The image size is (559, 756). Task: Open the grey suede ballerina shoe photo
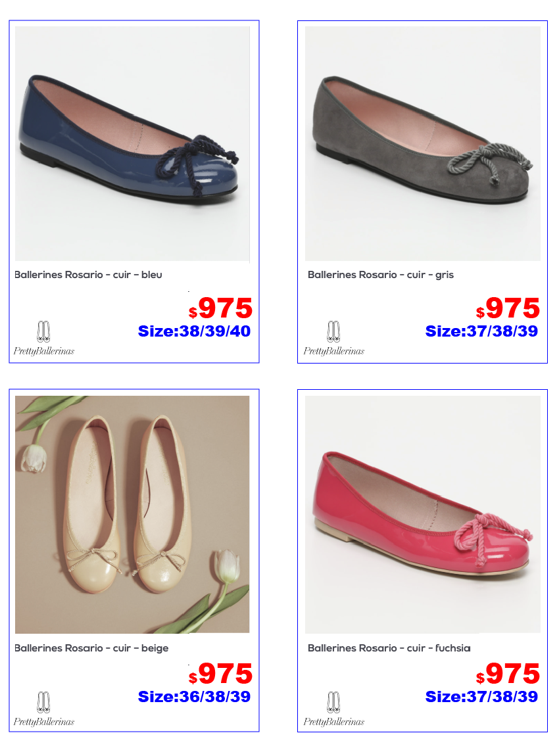422,144
